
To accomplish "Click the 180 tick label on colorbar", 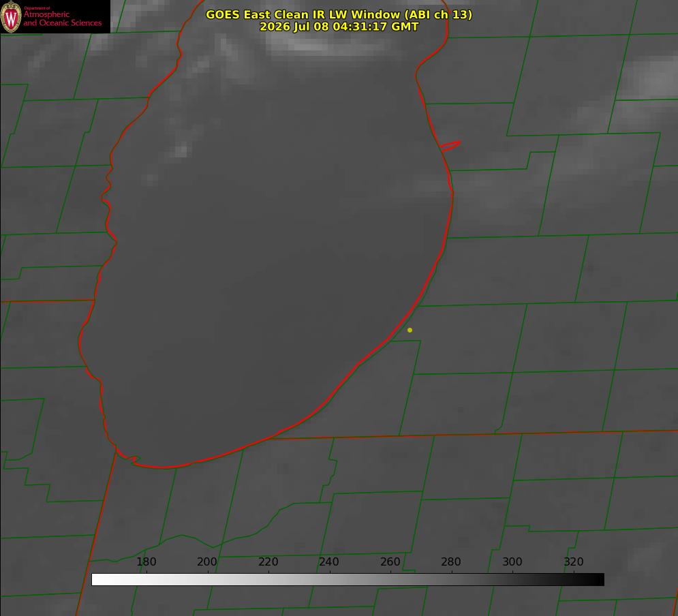I will [146, 561].
